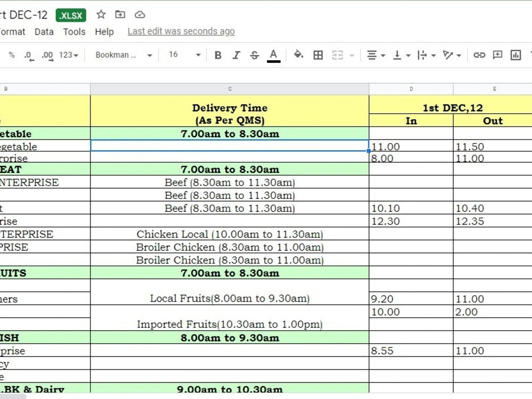Click the UITS section label cell
The width and height of the screenshot is (532, 399).
pos(45,273)
